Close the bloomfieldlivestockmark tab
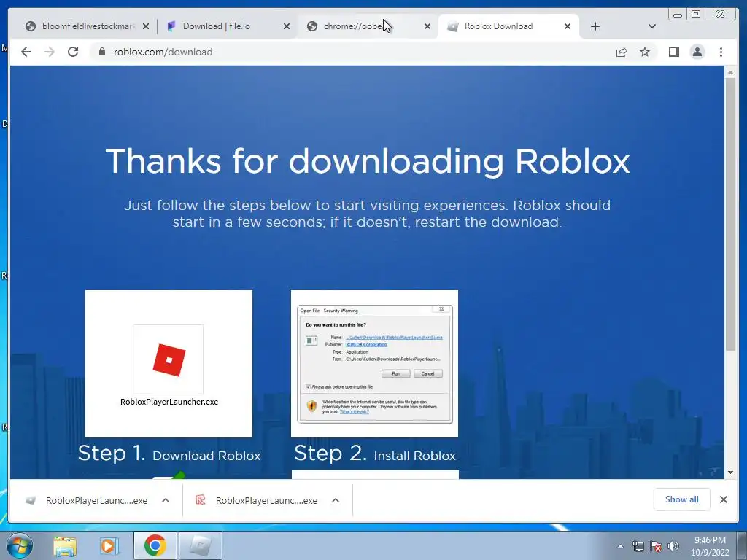The width and height of the screenshot is (747, 560). point(146,26)
